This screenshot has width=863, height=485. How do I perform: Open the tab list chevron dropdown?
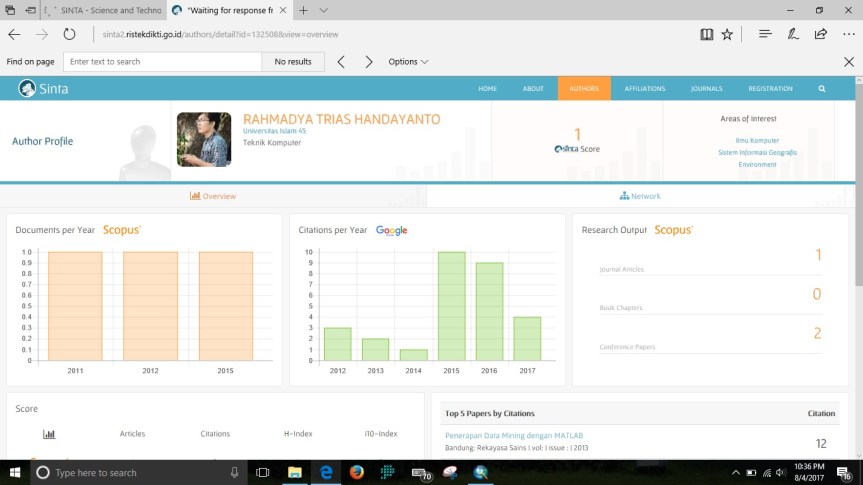coord(324,10)
